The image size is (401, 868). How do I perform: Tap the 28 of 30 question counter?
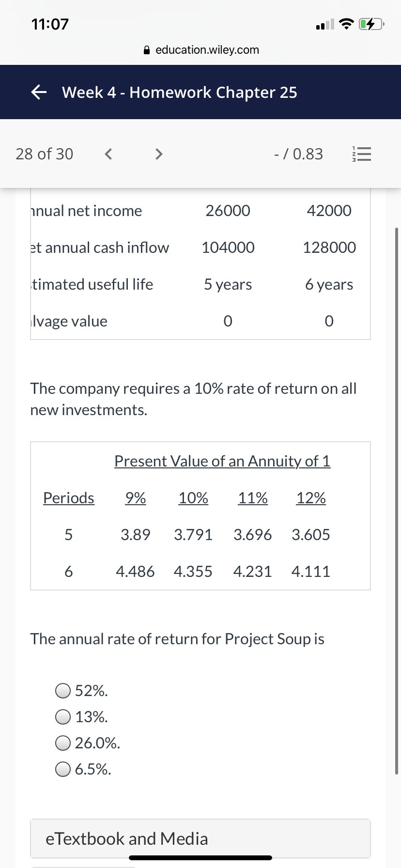point(45,154)
